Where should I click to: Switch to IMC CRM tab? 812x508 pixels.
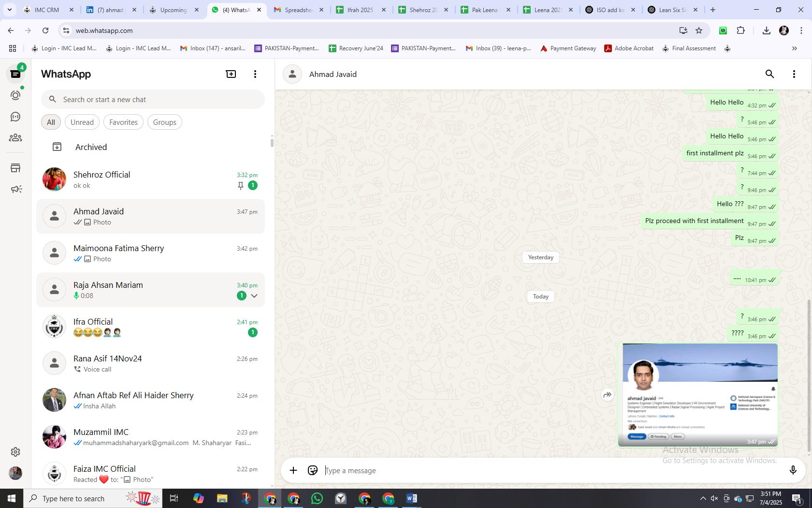(48, 10)
